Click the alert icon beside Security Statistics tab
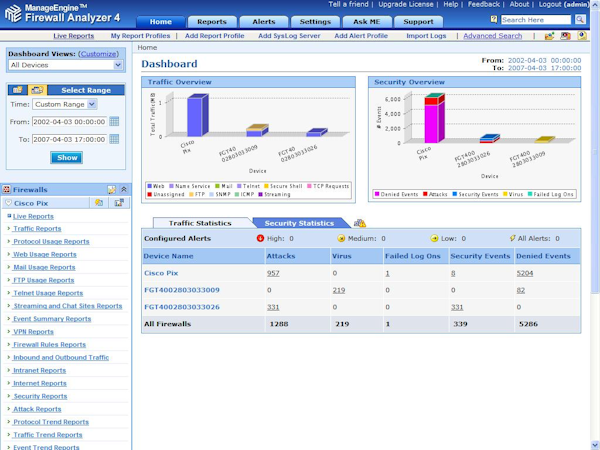 (x=360, y=223)
